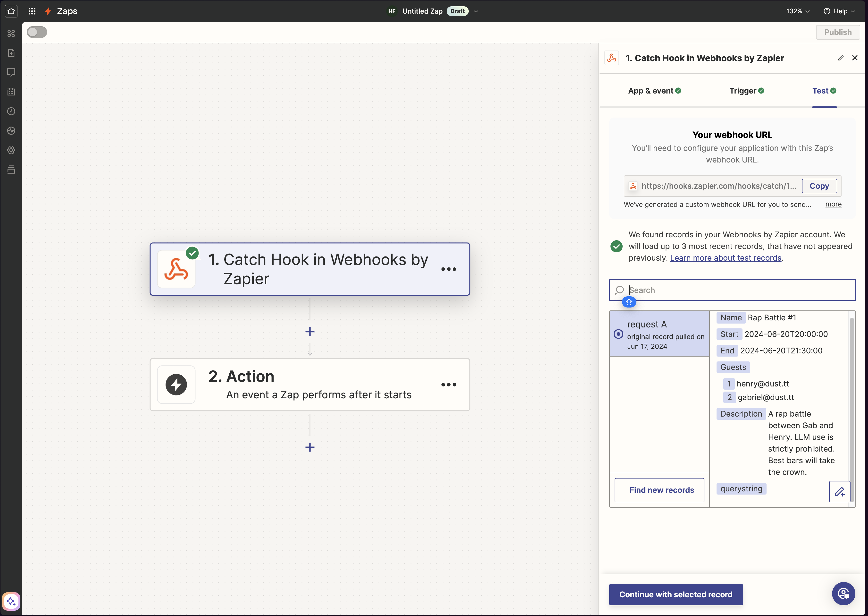The height and width of the screenshot is (616, 868).
Task: Click the Description field label
Action: tap(741, 414)
